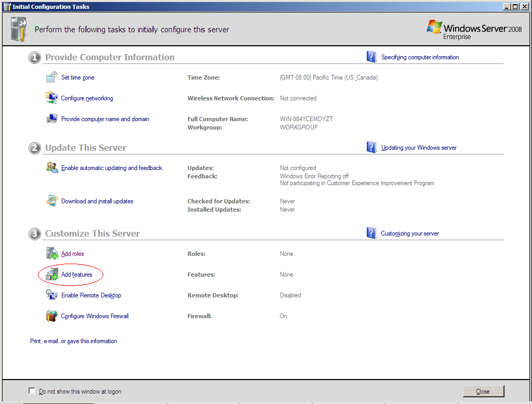Image resolution: width=532 pixels, height=404 pixels.
Task: Click the computer name WIN-984YCEMDYZT
Action: [306, 119]
